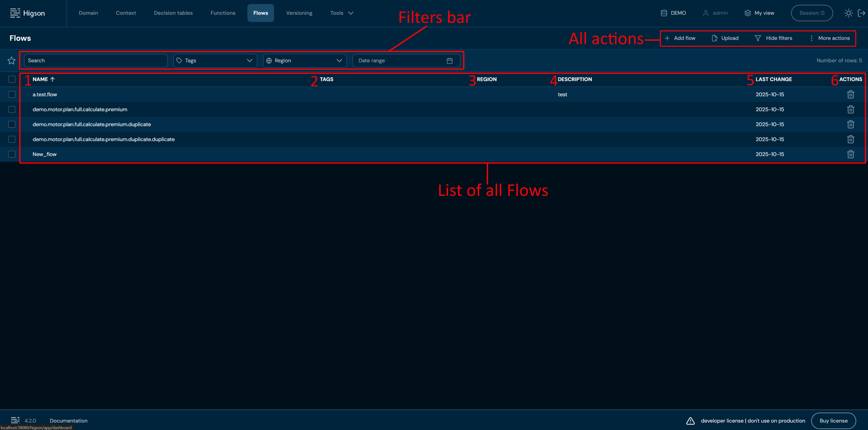Image resolution: width=868 pixels, height=430 pixels.
Task: Click trash icon for New_flow
Action: tap(850, 154)
